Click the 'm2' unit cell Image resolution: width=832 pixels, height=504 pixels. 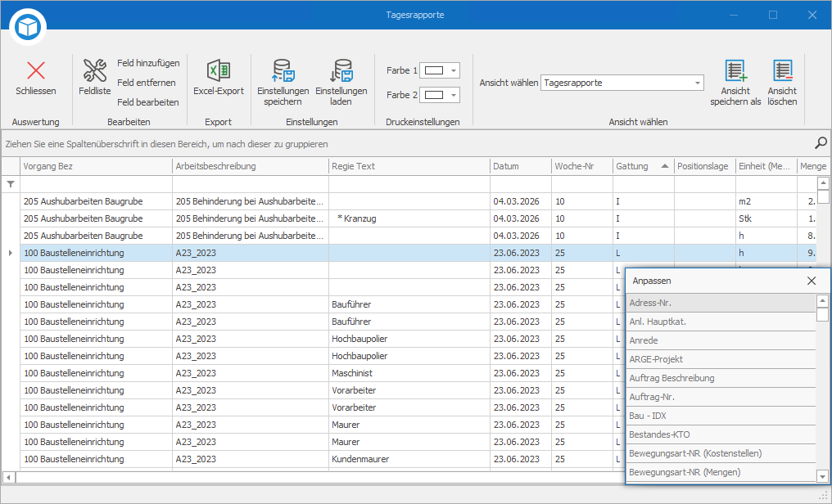766,201
